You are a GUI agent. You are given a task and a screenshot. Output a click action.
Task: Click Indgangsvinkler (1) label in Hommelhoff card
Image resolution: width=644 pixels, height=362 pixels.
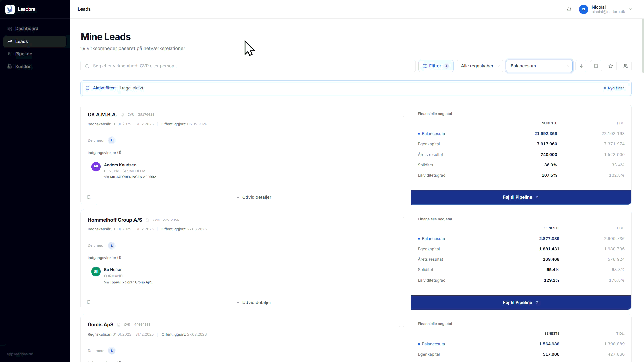(104, 258)
